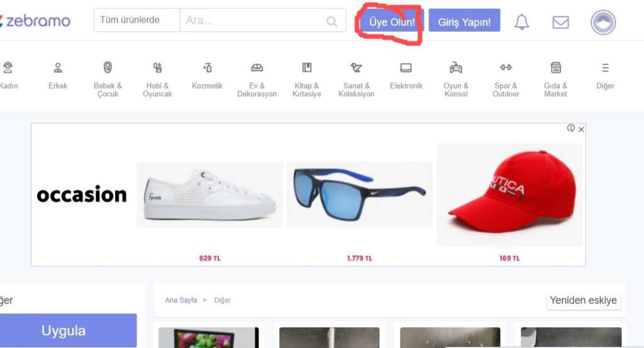Viewport: 644px width, 348px height.
Task: Open Oyun & Konsol category
Action: coord(456,79)
